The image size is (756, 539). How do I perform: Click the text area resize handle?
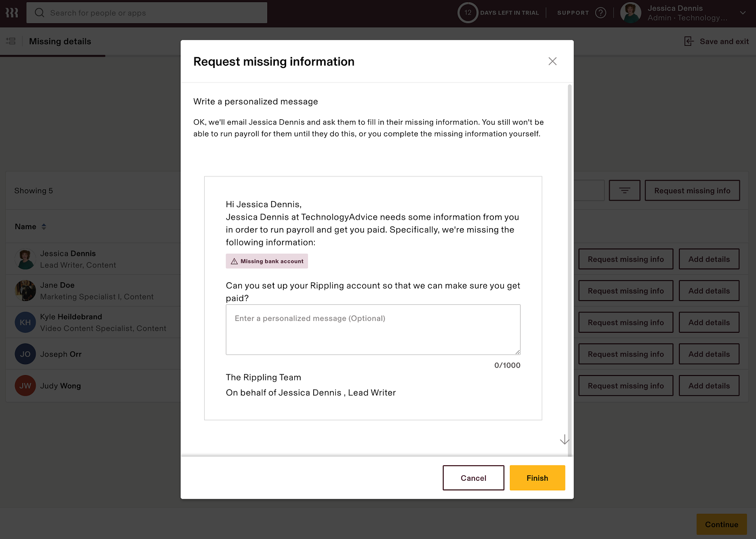click(x=517, y=352)
